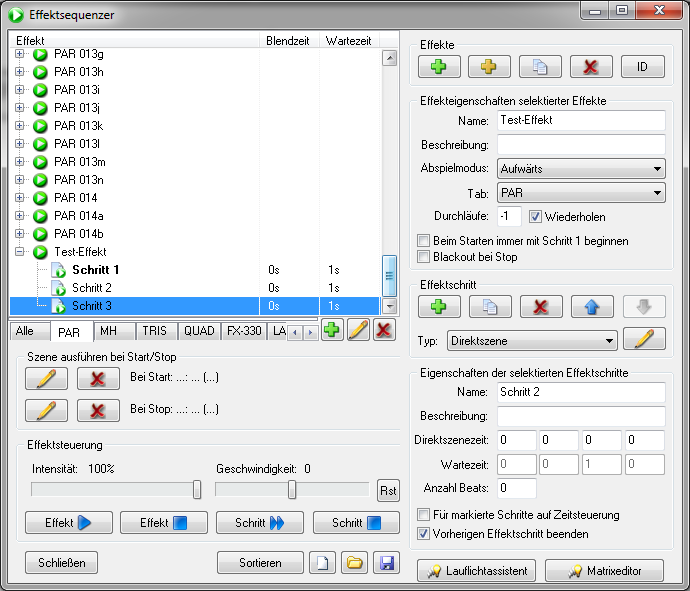Save effects with the floppy disk icon

click(384, 563)
